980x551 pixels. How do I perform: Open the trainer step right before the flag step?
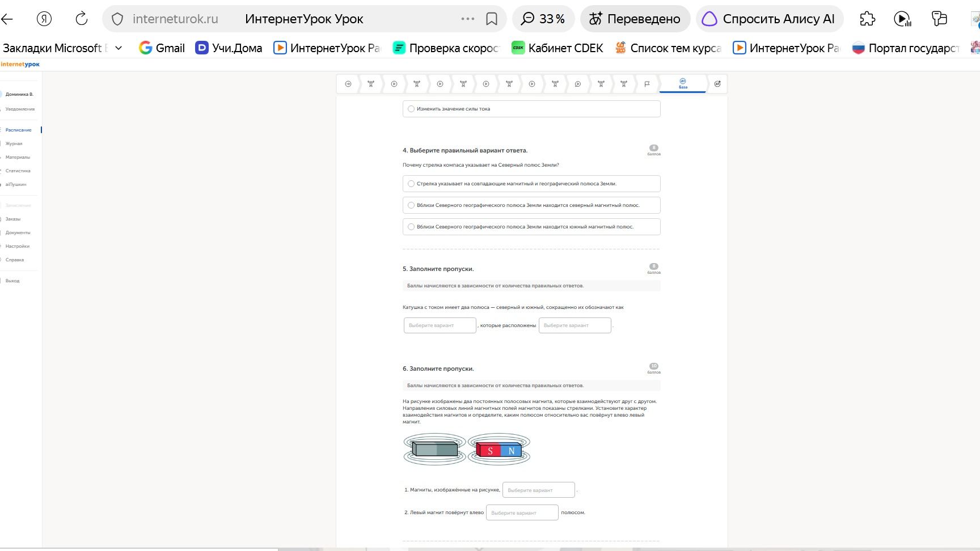click(624, 84)
